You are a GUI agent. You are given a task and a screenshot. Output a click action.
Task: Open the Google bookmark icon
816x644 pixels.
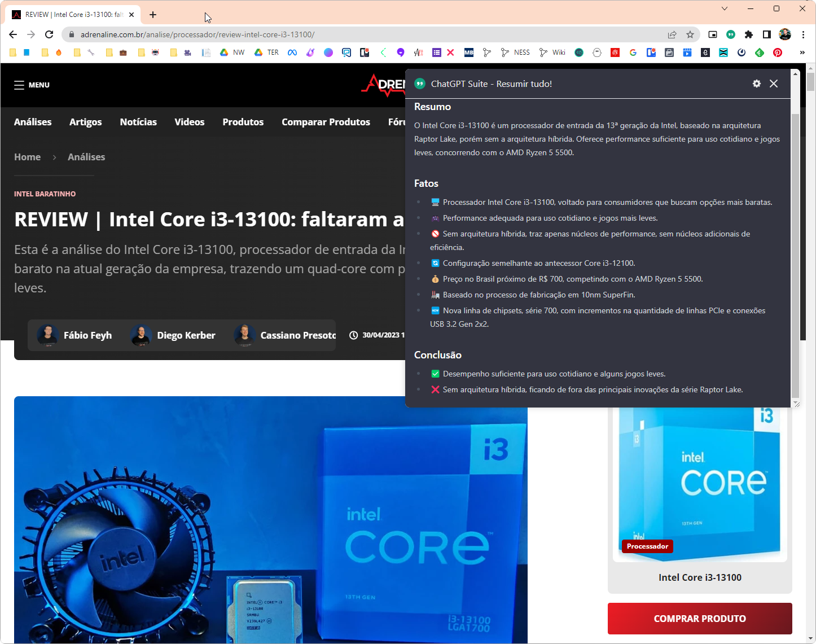tap(633, 52)
